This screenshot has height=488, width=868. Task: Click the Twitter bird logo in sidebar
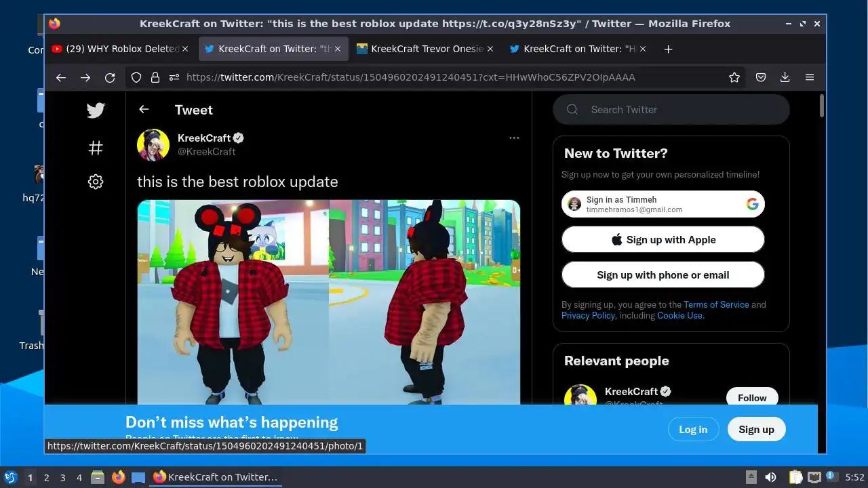(x=96, y=110)
